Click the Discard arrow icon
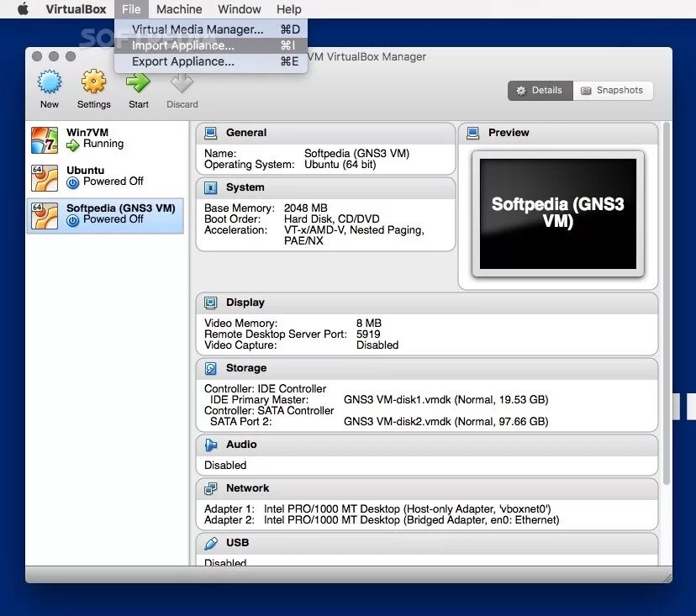Screen dimensions: 696x616 tap(182, 82)
